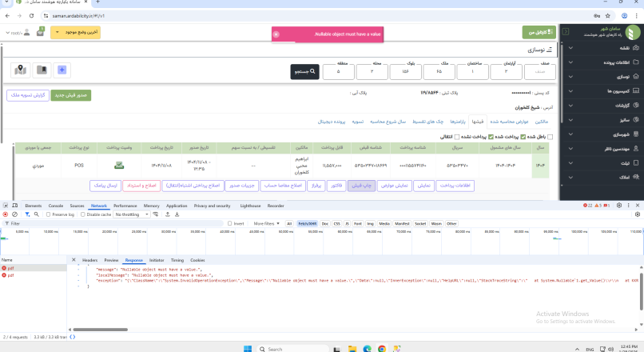Open the Headers tab of the request
This screenshot has height=352, width=644.
90,260
